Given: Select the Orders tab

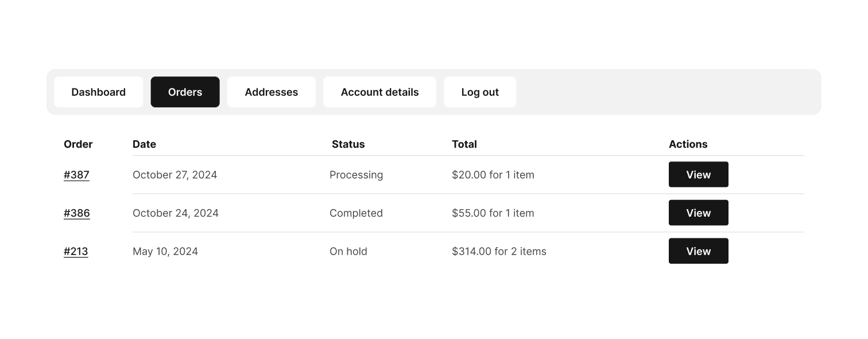Looking at the screenshot, I should (x=185, y=92).
